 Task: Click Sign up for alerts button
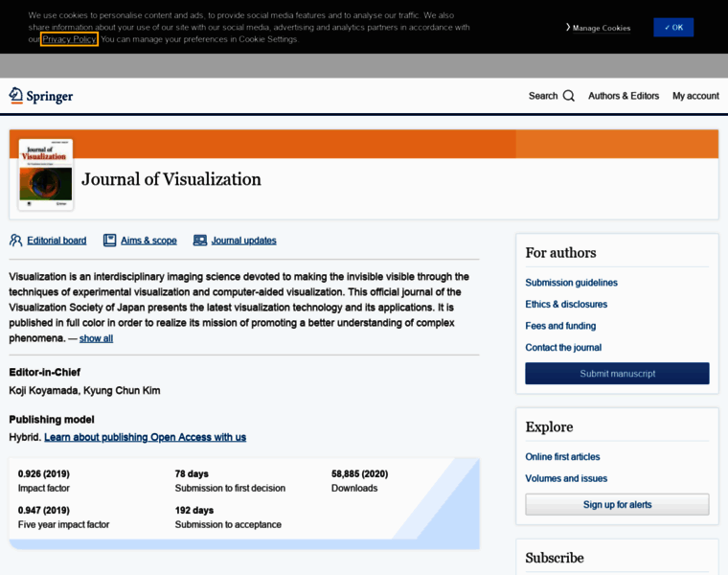617,504
